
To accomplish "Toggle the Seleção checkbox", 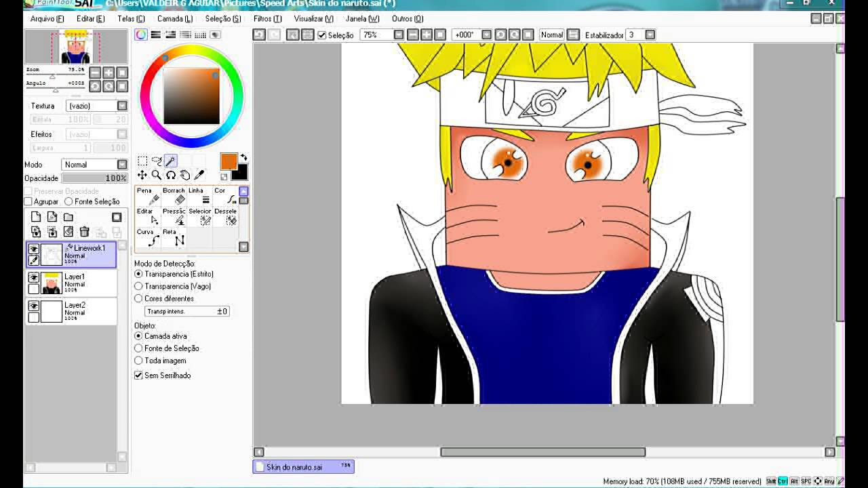I will coord(322,35).
